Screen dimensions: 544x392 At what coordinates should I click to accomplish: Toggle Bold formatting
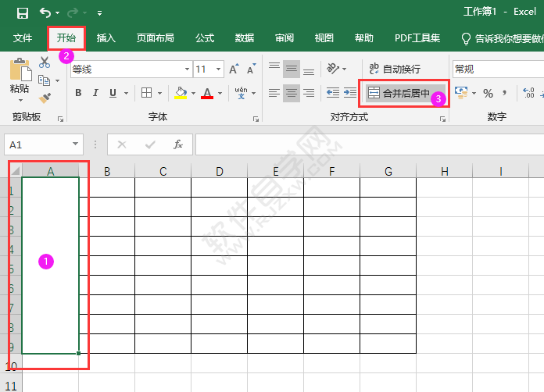click(x=78, y=93)
